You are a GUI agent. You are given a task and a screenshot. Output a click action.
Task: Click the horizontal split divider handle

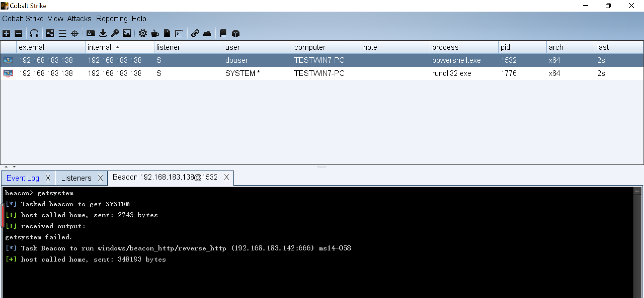(x=322, y=167)
